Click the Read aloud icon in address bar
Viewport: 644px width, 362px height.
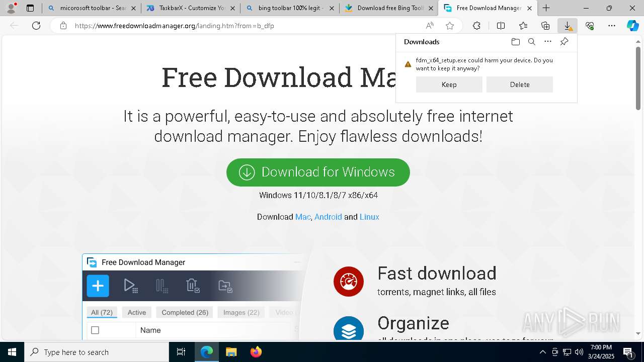coord(430,26)
